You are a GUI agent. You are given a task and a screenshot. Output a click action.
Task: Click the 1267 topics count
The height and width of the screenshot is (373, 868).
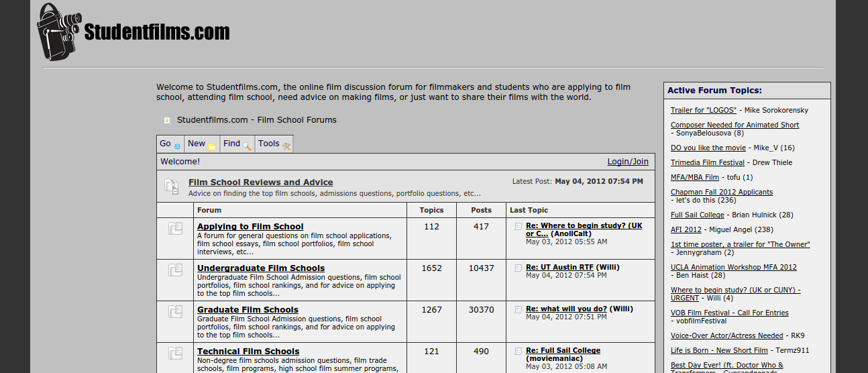431,309
